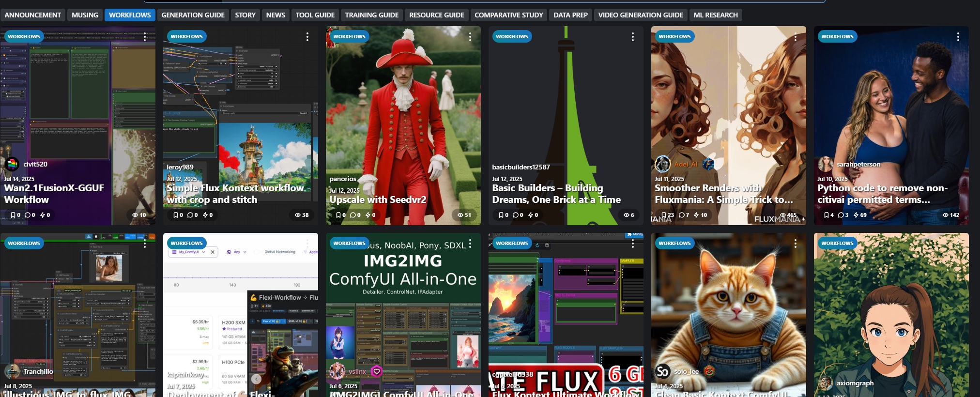Screen dimensions: 980x397
Task: Click WORKFLOWS badge on axiomgraph card
Action: [837, 243]
